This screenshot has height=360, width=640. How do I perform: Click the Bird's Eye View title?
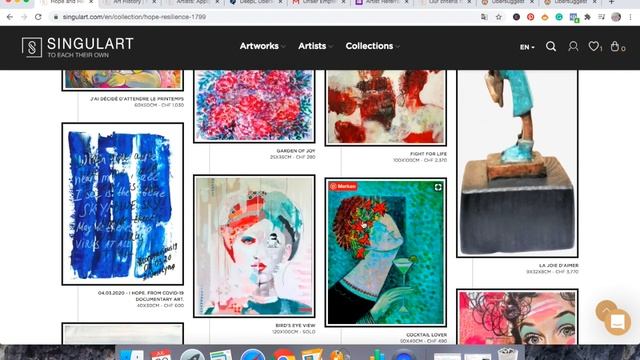[295, 325]
